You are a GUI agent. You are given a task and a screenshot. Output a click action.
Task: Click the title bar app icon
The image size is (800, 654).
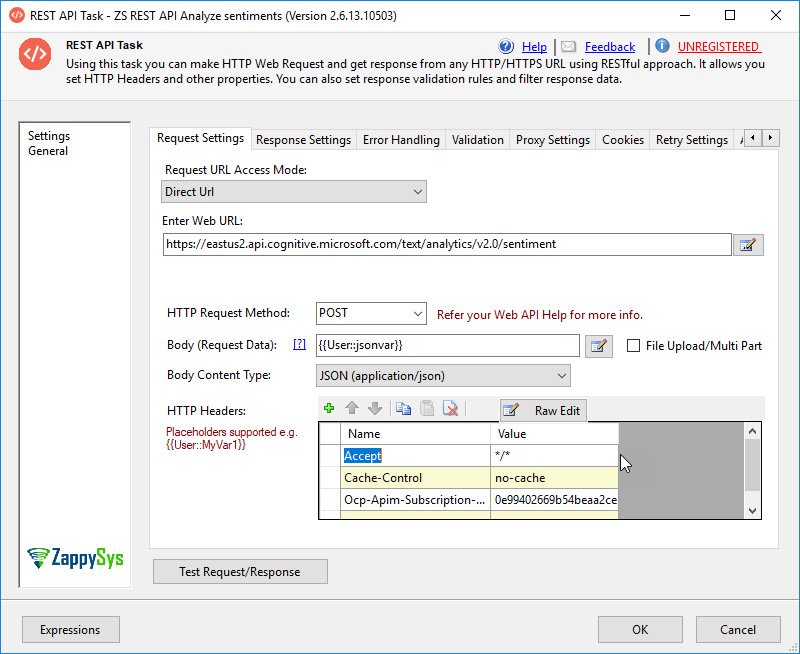17,15
